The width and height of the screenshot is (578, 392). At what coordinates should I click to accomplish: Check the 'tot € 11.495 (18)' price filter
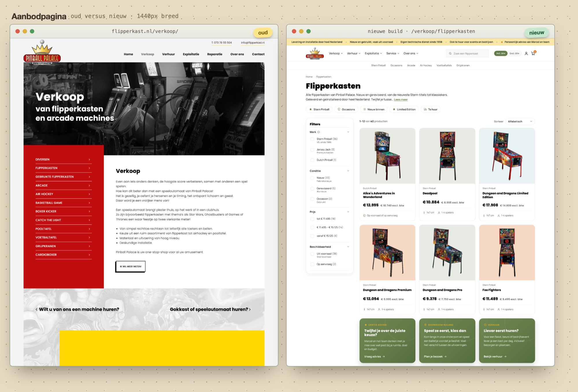(x=312, y=219)
